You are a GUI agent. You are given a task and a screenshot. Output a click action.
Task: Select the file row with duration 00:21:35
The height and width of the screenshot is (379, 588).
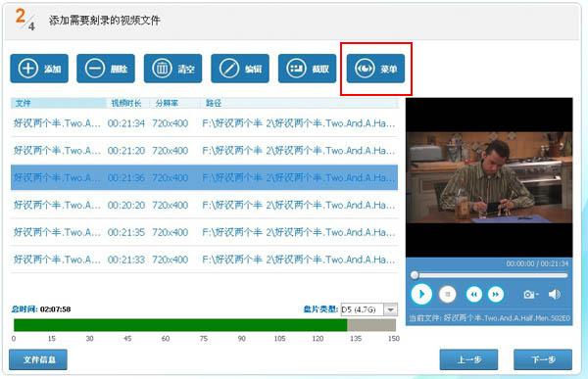[205, 232]
